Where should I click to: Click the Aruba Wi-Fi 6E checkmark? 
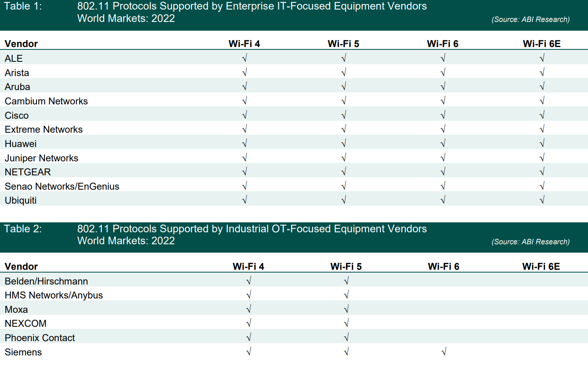coord(541,86)
